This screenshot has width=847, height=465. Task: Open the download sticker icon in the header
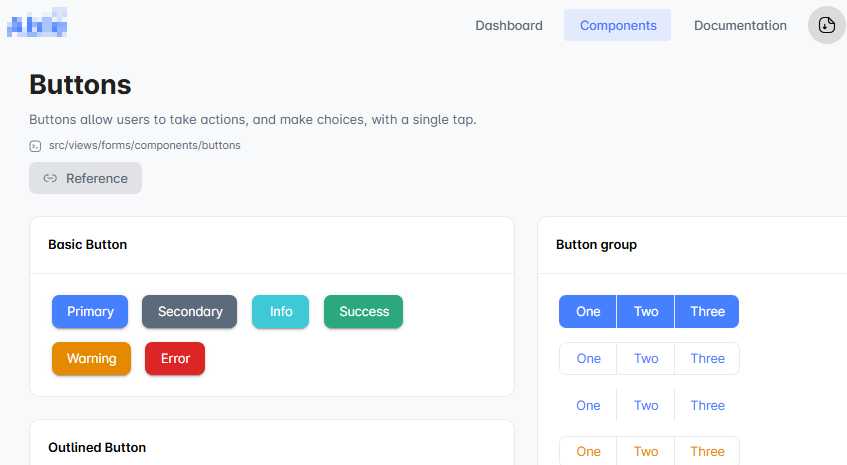point(826,25)
